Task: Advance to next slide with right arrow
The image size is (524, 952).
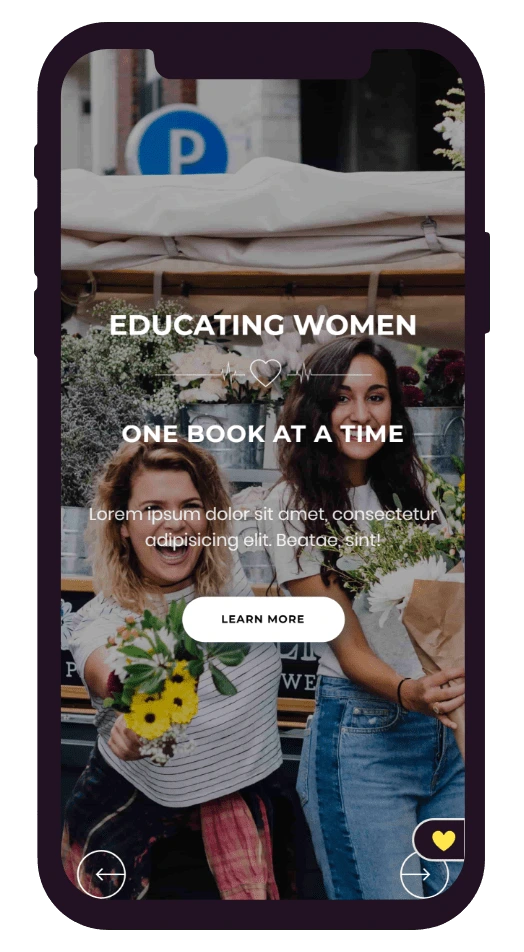Action: point(424,874)
